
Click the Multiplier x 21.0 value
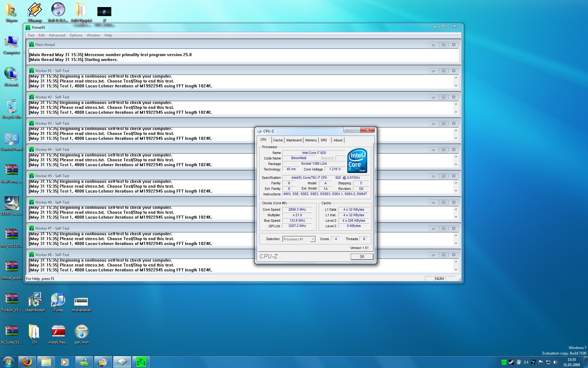tap(297, 215)
